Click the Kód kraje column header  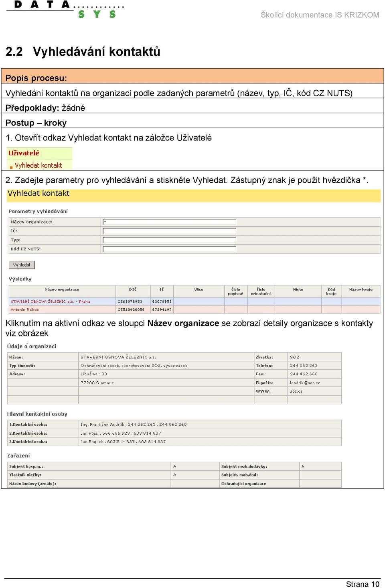pyautogui.click(x=331, y=291)
